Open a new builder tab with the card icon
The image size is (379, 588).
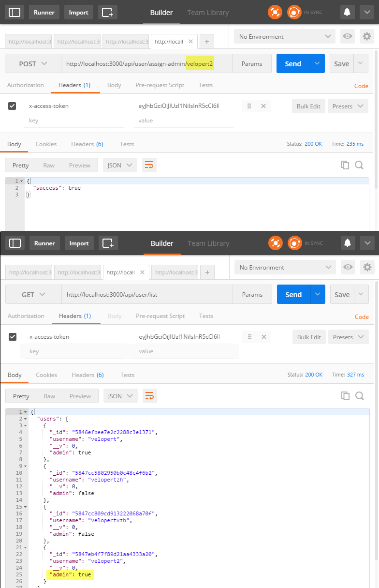(x=107, y=12)
